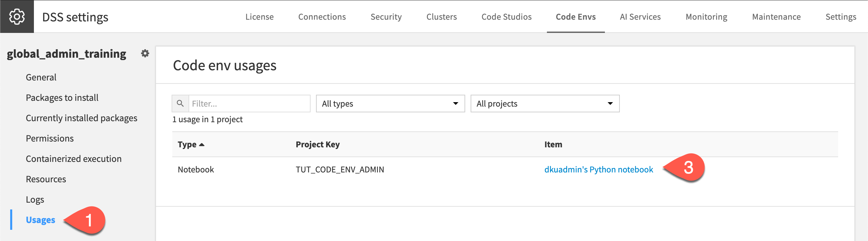Click the Project Key column header
The width and height of the screenshot is (868, 241).
point(317,145)
